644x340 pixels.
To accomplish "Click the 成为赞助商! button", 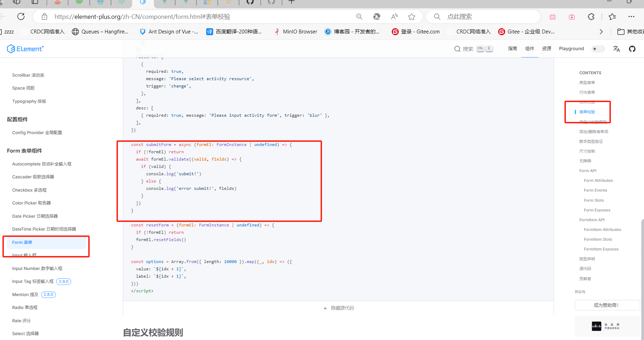I will (607, 305).
